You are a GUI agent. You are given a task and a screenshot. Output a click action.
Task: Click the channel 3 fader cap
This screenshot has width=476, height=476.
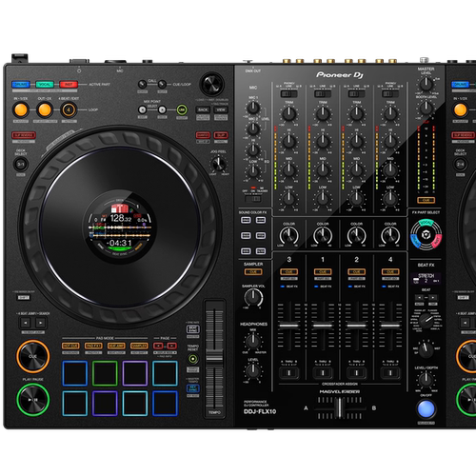click(x=288, y=326)
